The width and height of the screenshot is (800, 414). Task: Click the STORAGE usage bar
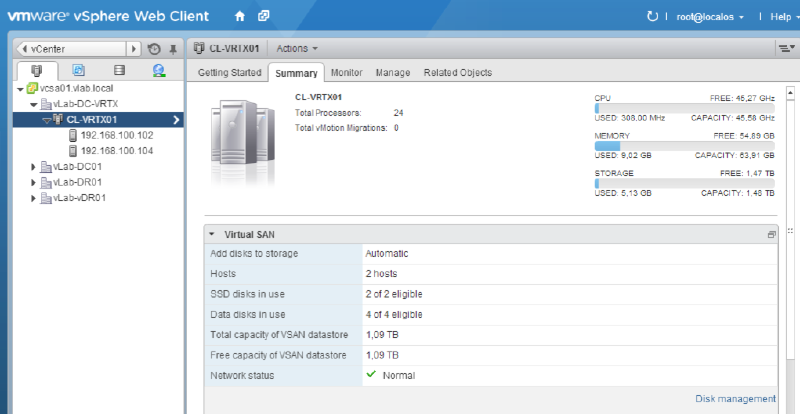click(684, 183)
